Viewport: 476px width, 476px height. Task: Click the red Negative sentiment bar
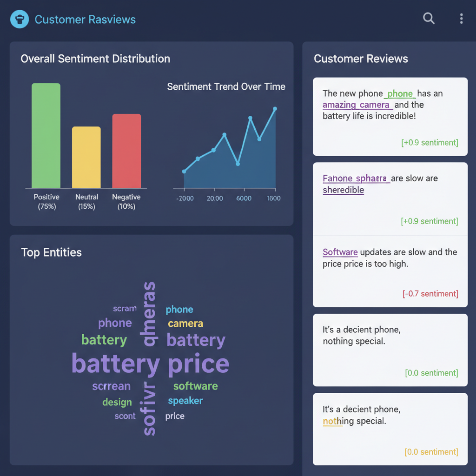(x=126, y=151)
